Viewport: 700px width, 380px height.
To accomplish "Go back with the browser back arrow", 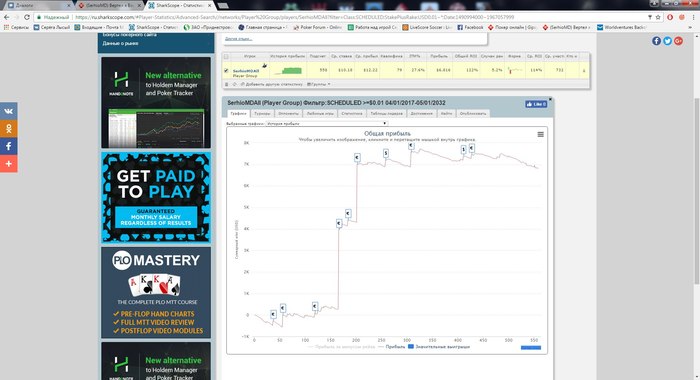I will coord(6,17).
